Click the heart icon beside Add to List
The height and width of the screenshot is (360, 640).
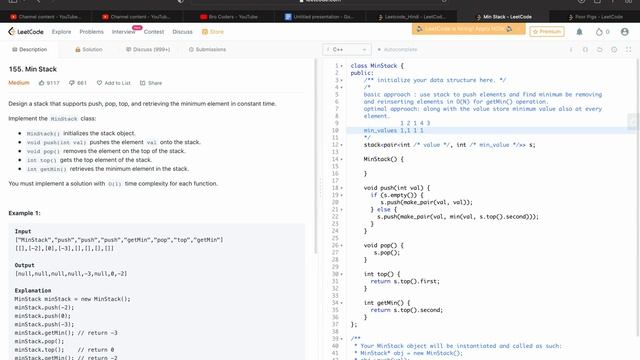pyautogui.click(x=99, y=83)
